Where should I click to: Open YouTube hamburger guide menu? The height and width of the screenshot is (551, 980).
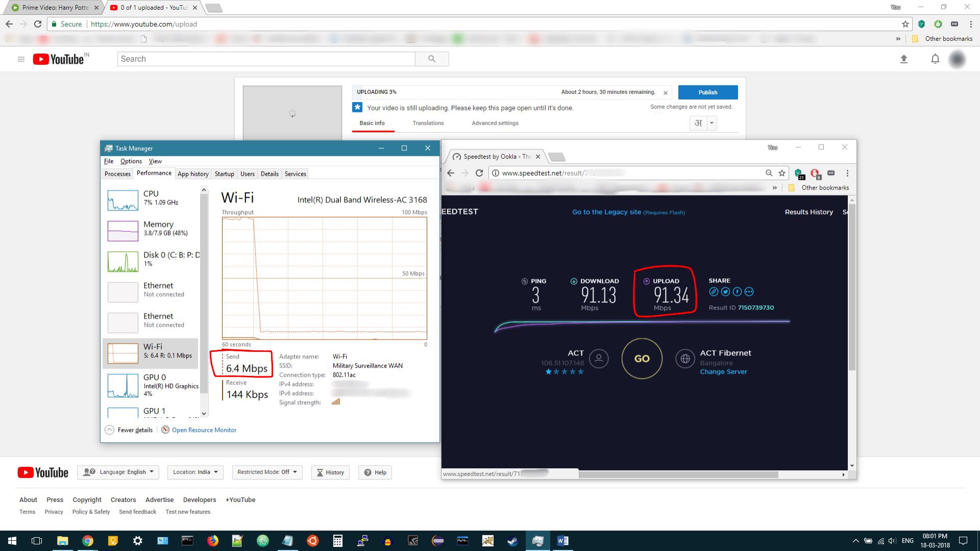[x=21, y=59]
